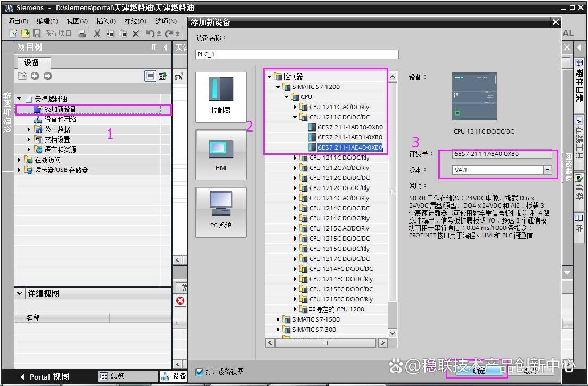
Task: Click the print toolbar icon
Action: [81, 34]
